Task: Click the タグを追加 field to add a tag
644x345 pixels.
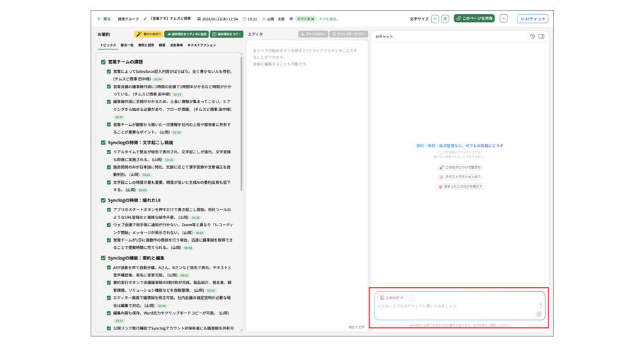Action: 329,19
